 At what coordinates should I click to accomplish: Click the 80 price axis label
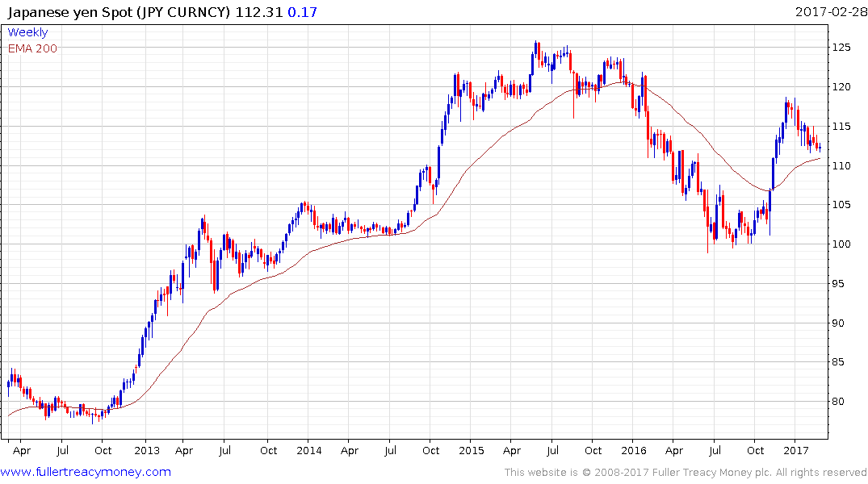[839, 402]
